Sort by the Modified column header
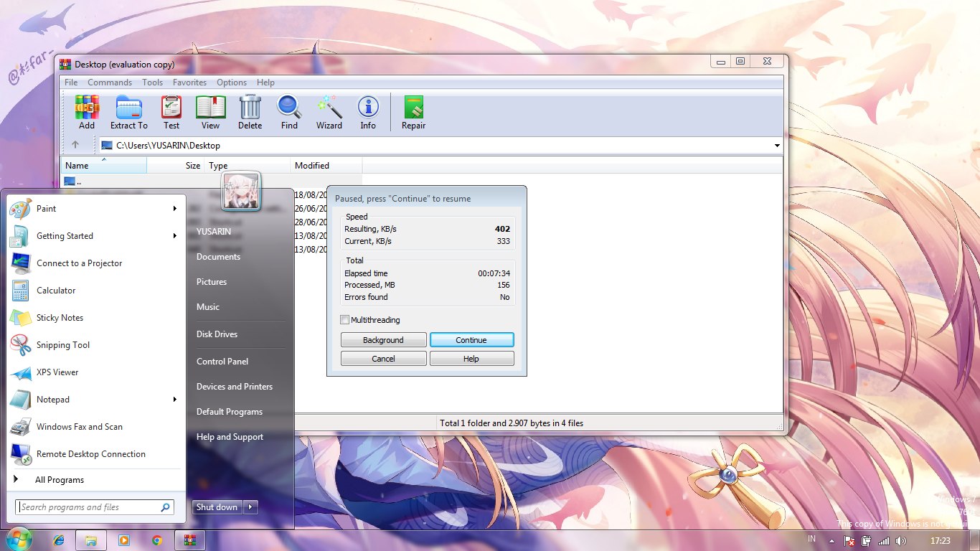The height and width of the screenshot is (551, 980). [x=326, y=166]
